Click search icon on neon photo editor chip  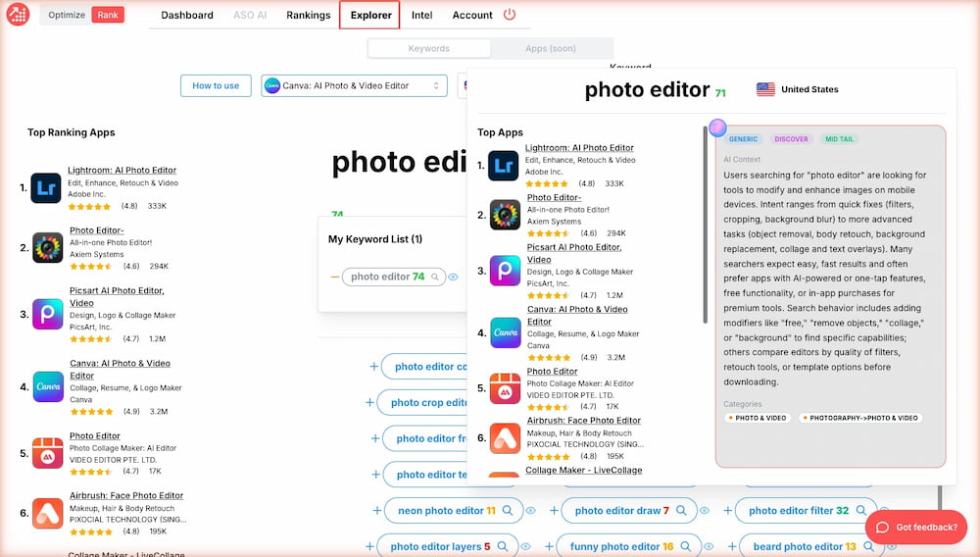[x=508, y=511]
